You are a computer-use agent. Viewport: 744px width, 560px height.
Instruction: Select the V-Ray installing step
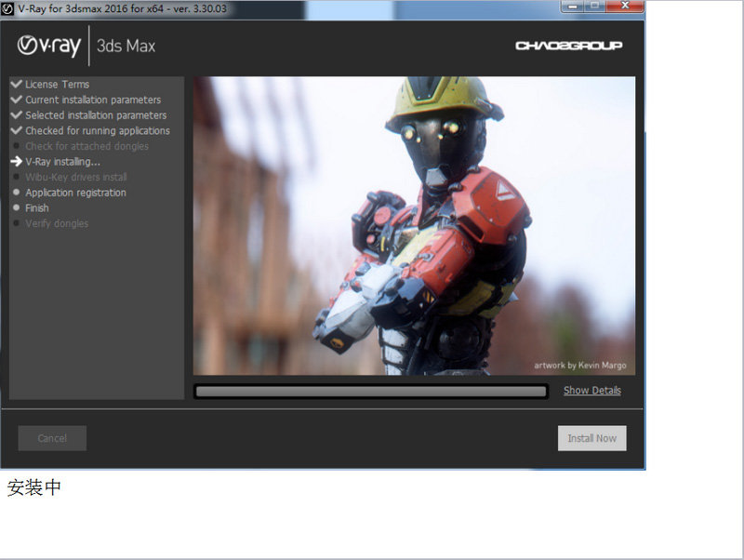coord(62,162)
